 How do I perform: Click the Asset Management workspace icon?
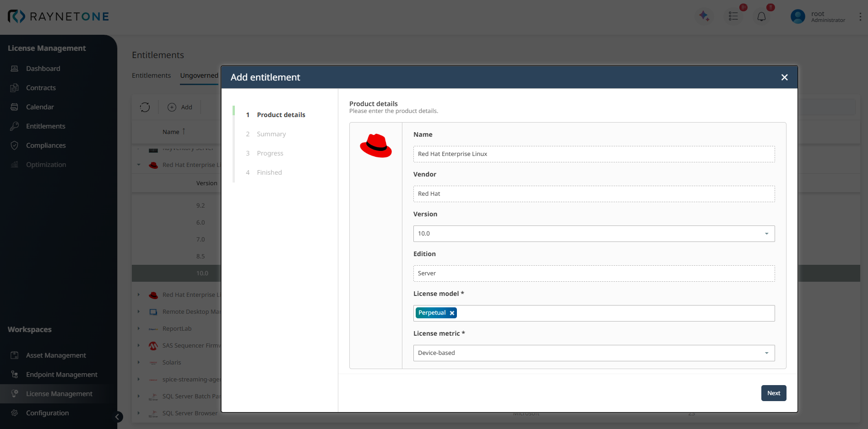(15, 355)
